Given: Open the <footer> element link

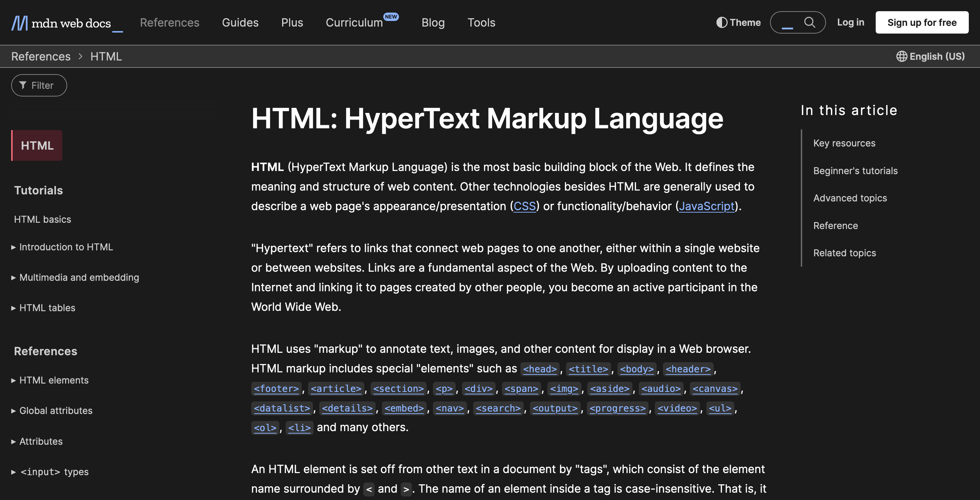Looking at the screenshot, I should tap(276, 389).
